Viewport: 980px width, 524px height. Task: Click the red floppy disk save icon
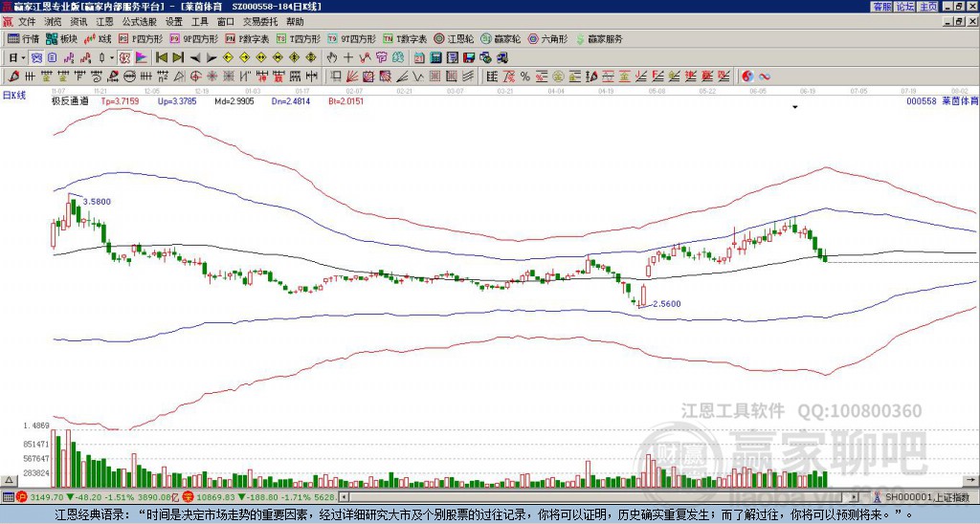[469, 57]
